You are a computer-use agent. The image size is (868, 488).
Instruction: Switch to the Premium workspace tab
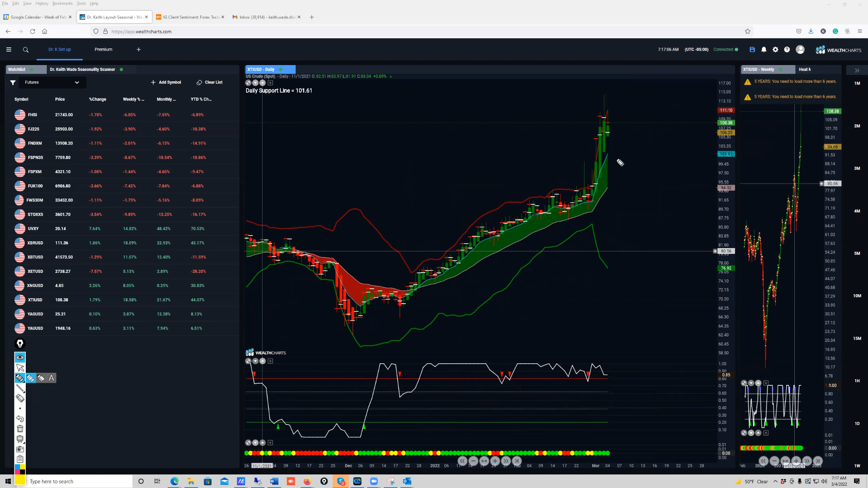tap(104, 50)
